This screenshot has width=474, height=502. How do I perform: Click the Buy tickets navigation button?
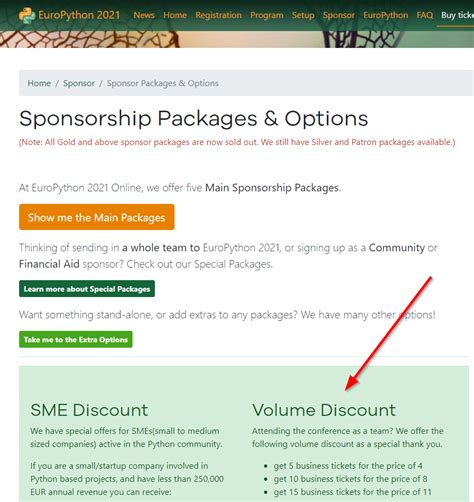point(457,15)
